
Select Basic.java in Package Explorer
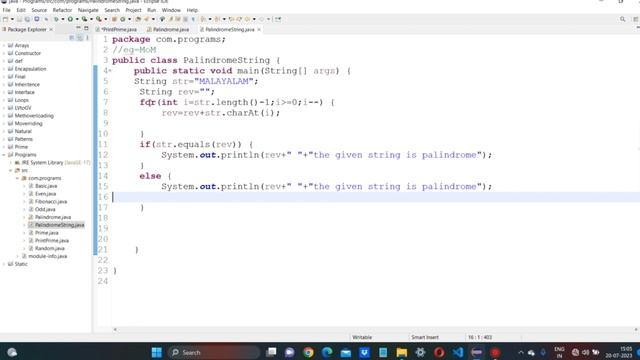point(46,186)
